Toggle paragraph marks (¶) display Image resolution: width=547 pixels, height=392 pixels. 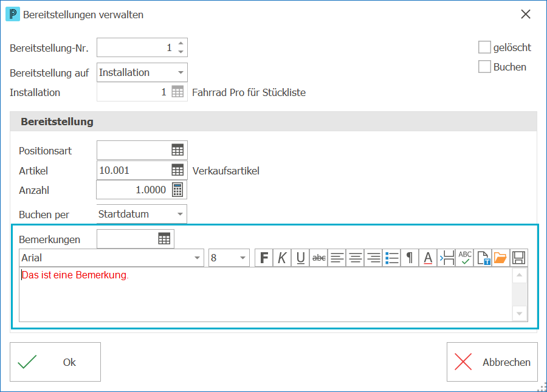pos(410,258)
